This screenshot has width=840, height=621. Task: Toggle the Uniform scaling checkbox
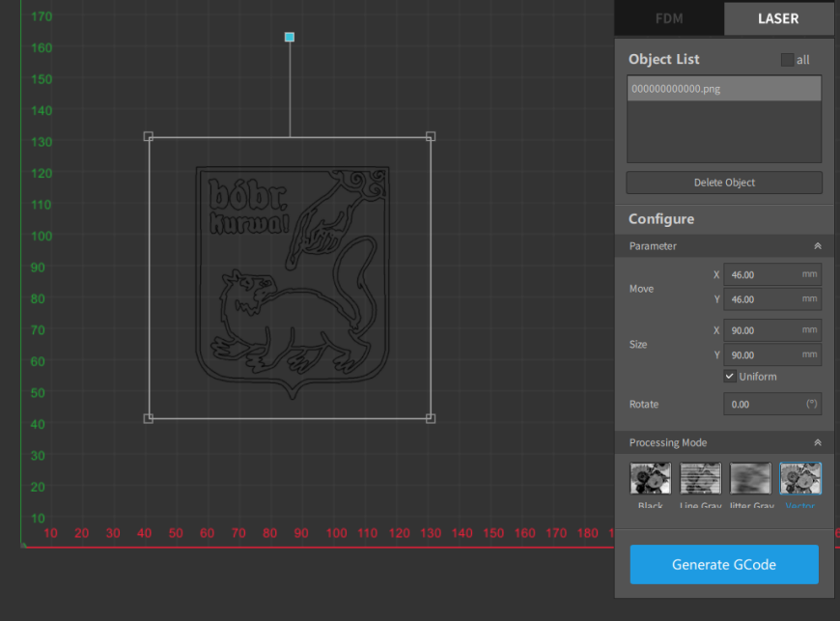click(730, 377)
